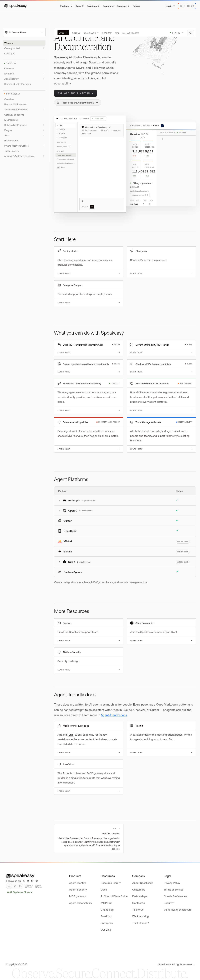Click the Changelog megaphone icon
Image resolution: width=200 pixels, height=980 pixels.
pos(132,251)
